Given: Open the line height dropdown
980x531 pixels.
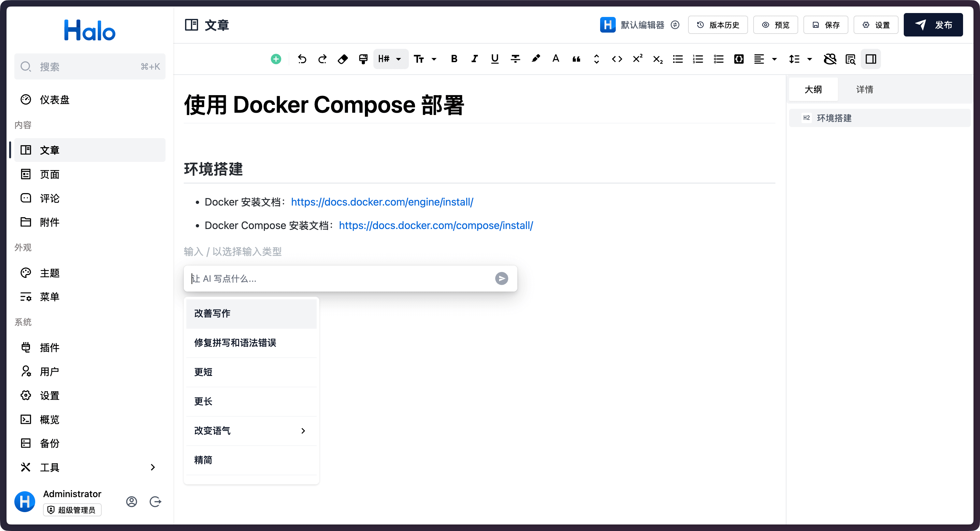Looking at the screenshot, I should pyautogui.click(x=801, y=59).
